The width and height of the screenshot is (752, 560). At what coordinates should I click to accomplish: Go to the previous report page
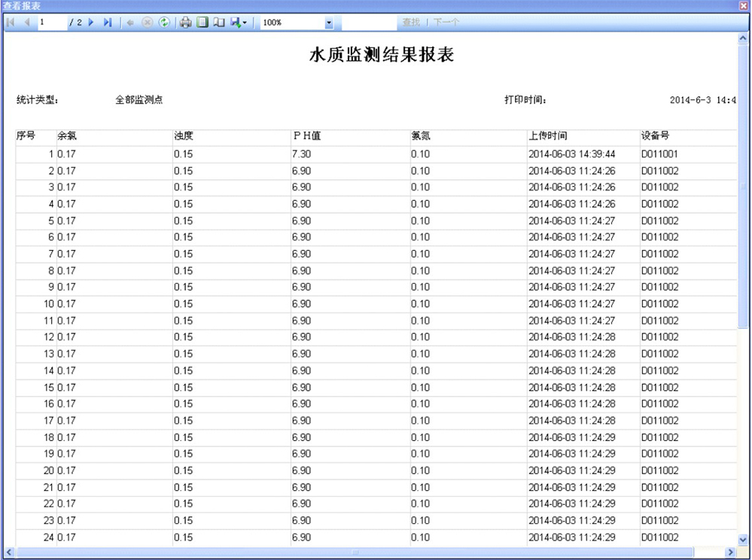coord(27,23)
